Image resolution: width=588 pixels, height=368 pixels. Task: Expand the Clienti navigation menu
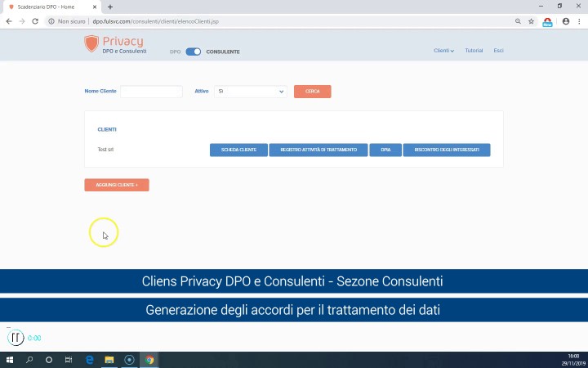(x=443, y=51)
